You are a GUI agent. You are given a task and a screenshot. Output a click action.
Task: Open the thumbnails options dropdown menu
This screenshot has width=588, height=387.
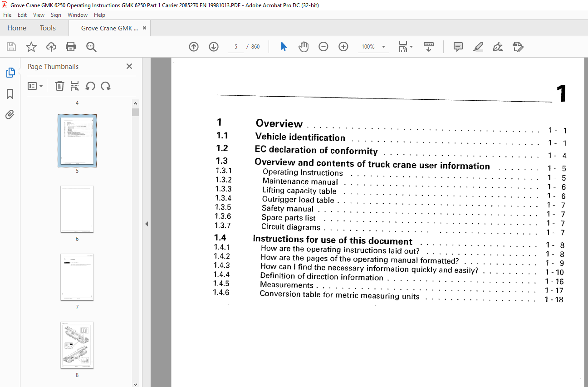tap(35, 86)
